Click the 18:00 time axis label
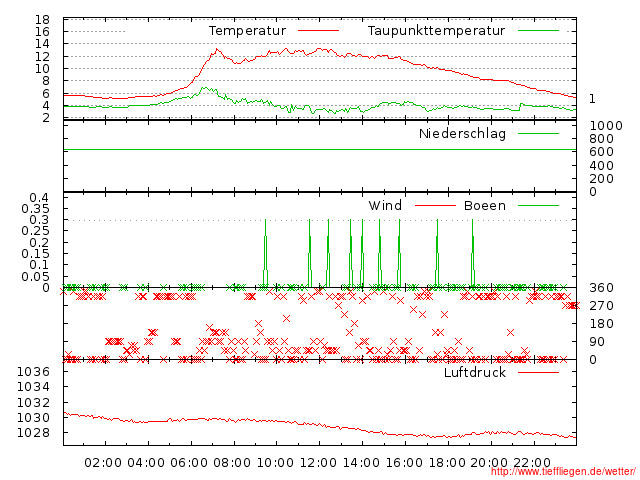The height and width of the screenshot is (480, 640). pyautogui.click(x=447, y=463)
